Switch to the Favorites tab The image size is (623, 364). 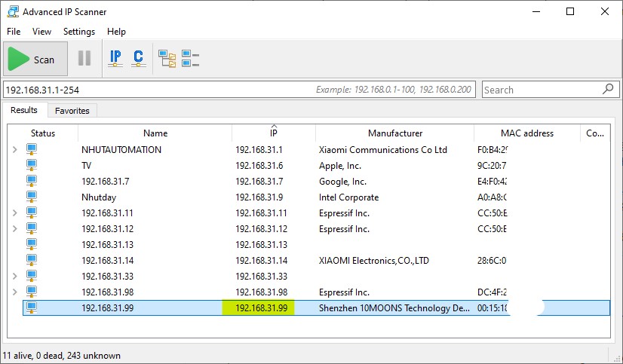[72, 111]
